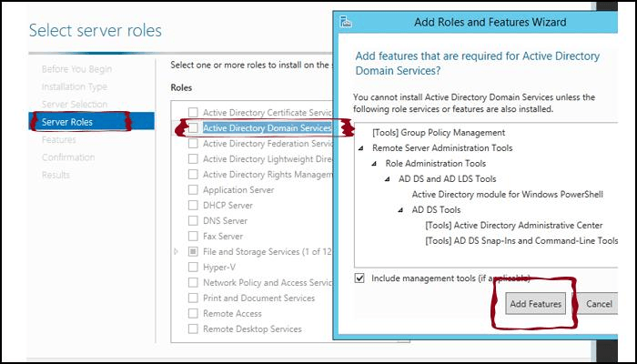This screenshot has height=364, width=637.
Task: Enable the Application Server role checkbox
Action: click(193, 189)
